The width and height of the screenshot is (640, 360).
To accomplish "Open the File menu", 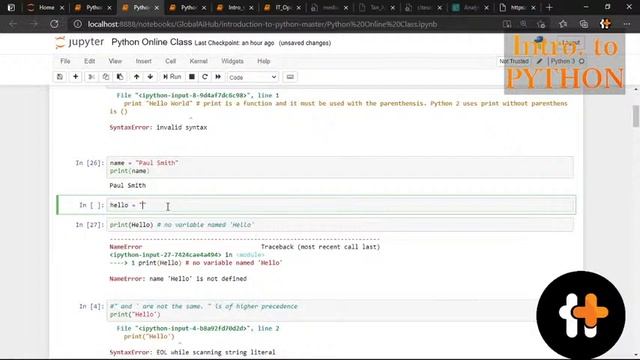I will point(65,61).
